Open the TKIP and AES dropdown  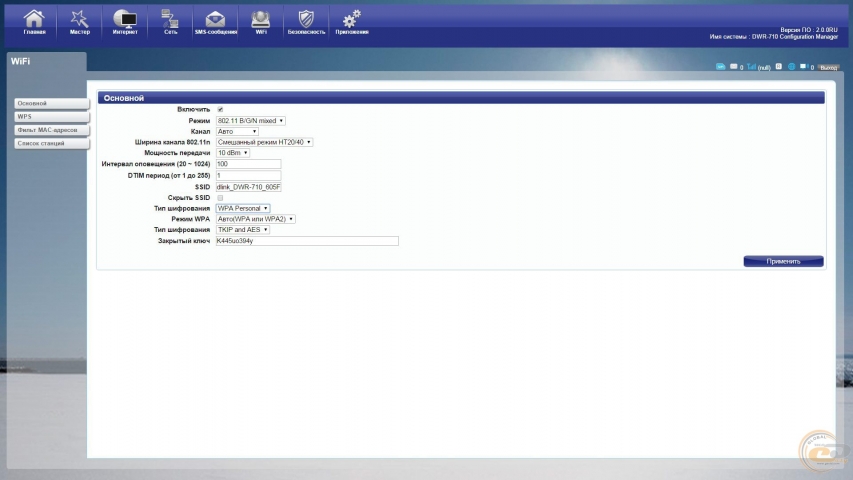[243, 230]
